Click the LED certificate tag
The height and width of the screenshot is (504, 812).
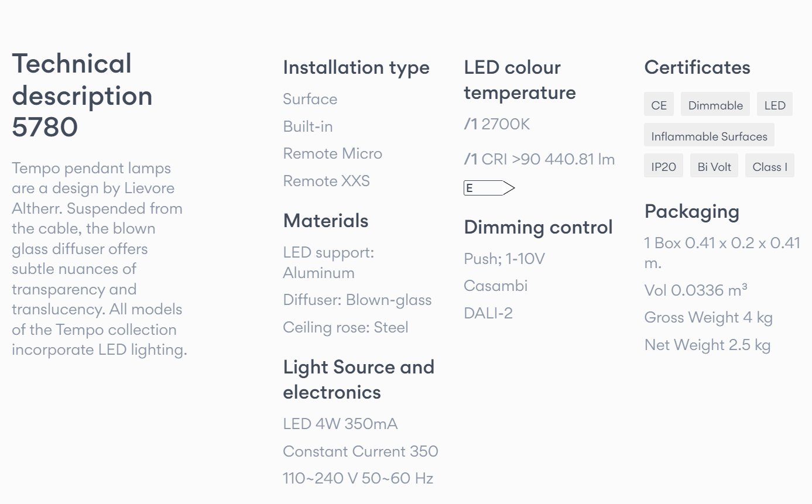pos(775,105)
